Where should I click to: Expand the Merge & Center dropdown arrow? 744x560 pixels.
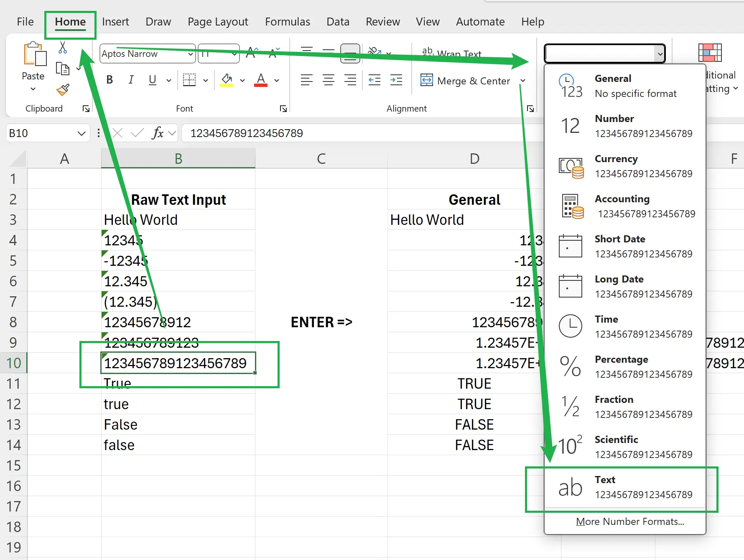(x=522, y=81)
